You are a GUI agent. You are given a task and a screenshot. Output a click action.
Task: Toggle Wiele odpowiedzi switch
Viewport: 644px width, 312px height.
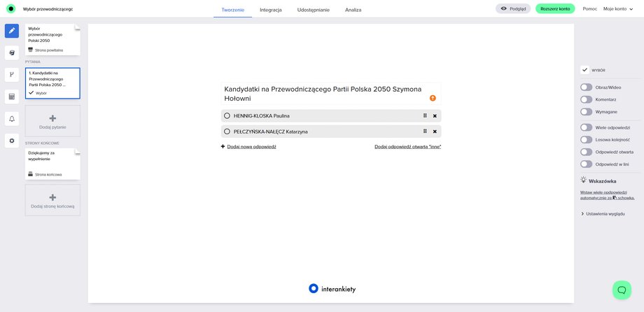586,127
